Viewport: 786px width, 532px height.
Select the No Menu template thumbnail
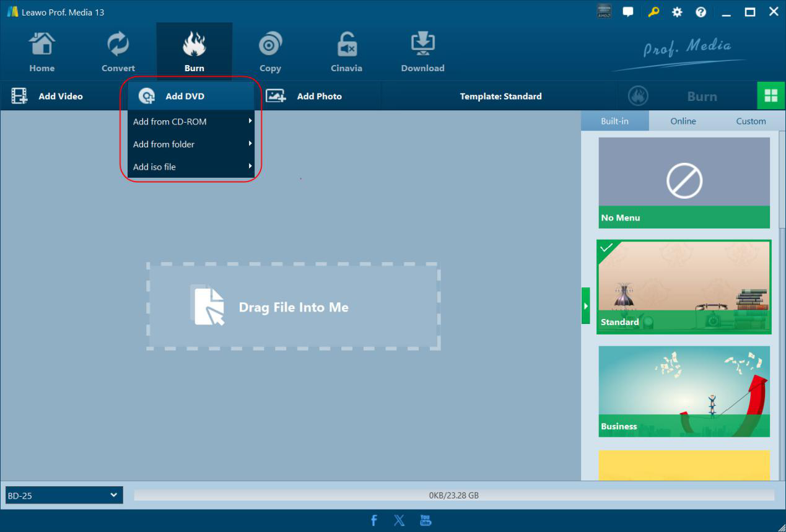[684, 183]
